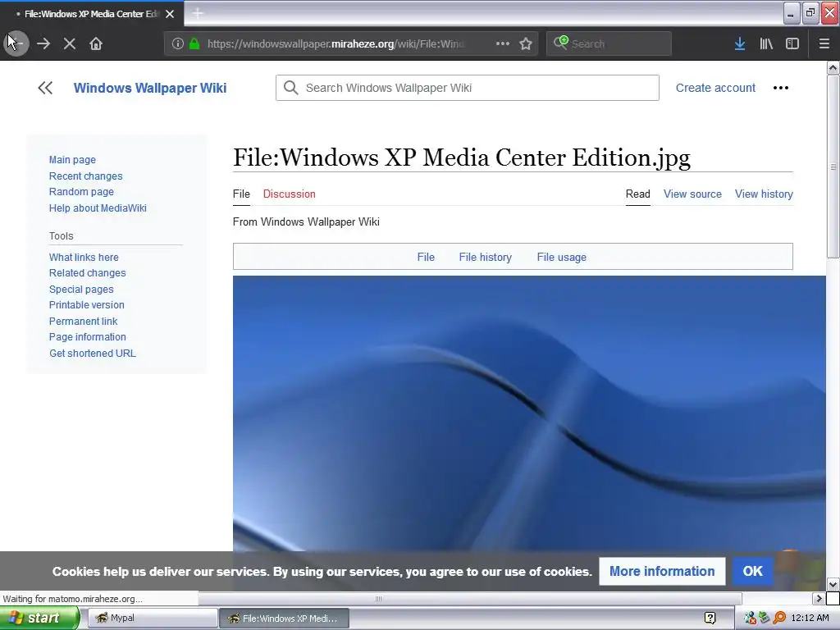This screenshot has height=630, width=840.
Task: Select the File page tab
Action: [x=241, y=194]
